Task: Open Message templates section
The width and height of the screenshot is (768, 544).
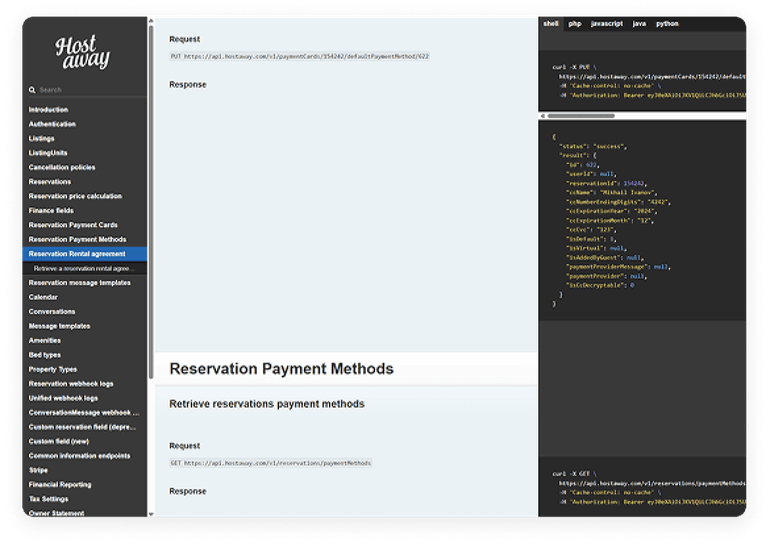Action: [59, 326]
